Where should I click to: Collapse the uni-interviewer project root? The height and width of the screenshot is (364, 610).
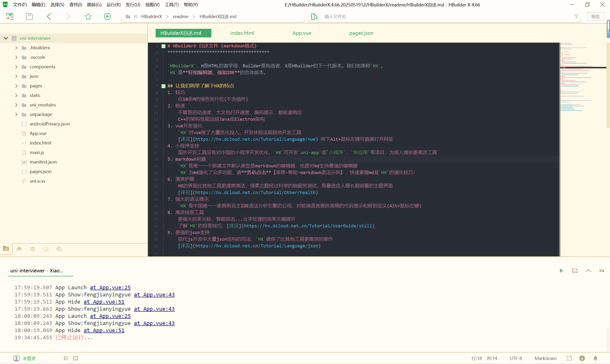[6, 38]
